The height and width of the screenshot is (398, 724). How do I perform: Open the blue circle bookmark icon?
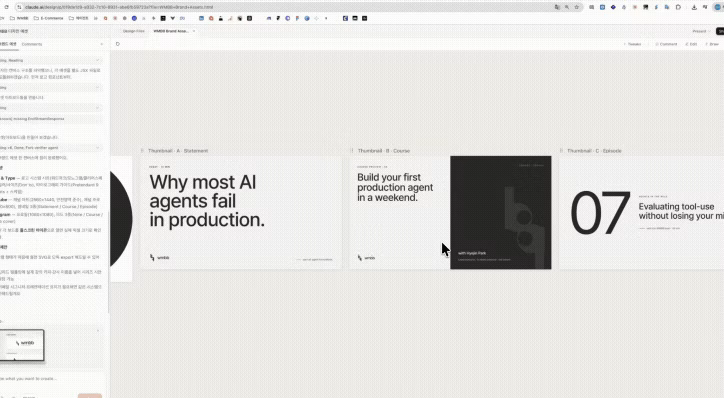coord(134,18)
